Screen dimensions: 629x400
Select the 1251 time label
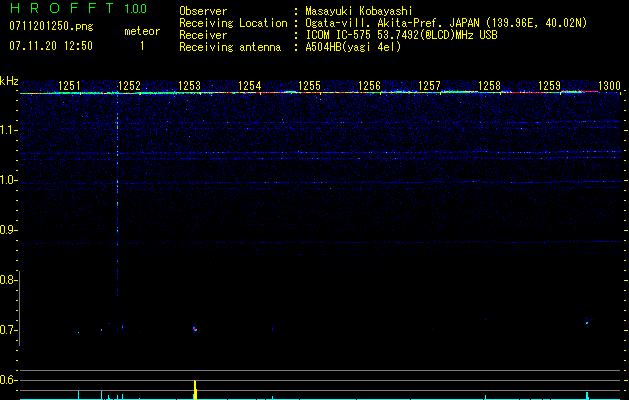pyautogui.click(x=70, y=86)
